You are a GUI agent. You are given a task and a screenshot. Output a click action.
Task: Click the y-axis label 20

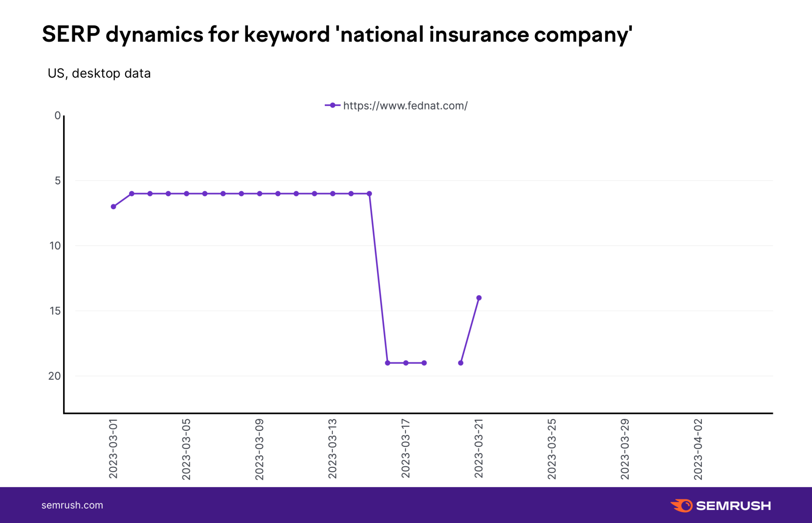55,376
